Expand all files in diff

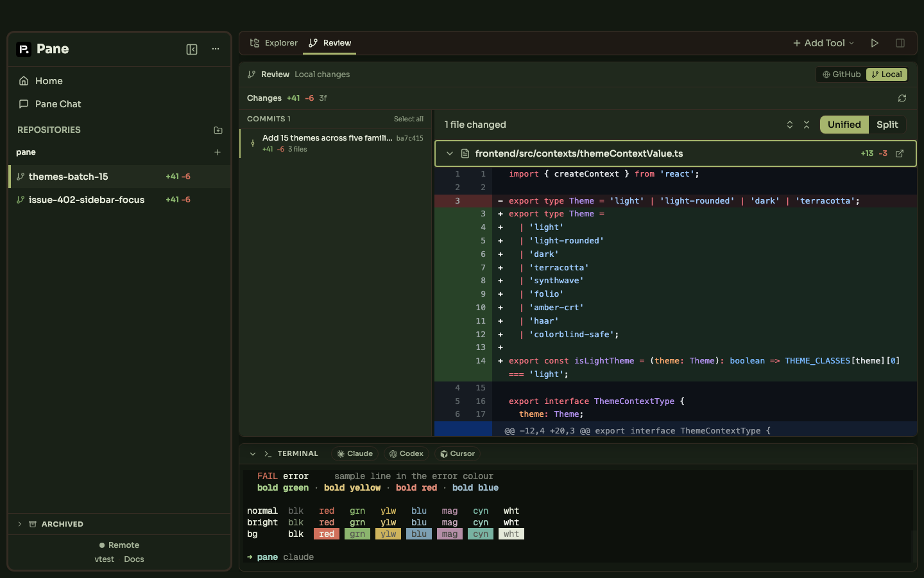(x=790, y=125)
